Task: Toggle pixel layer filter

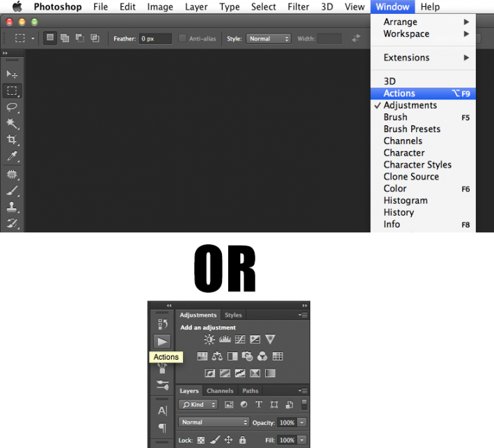Action: (x=229, y=405)
